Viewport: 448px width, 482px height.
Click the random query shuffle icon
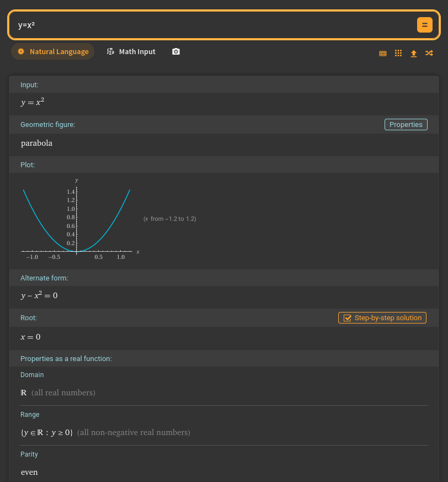[429, 53]
